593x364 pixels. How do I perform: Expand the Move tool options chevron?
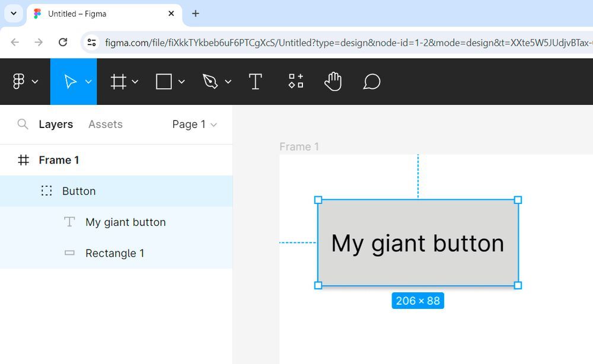88,81
